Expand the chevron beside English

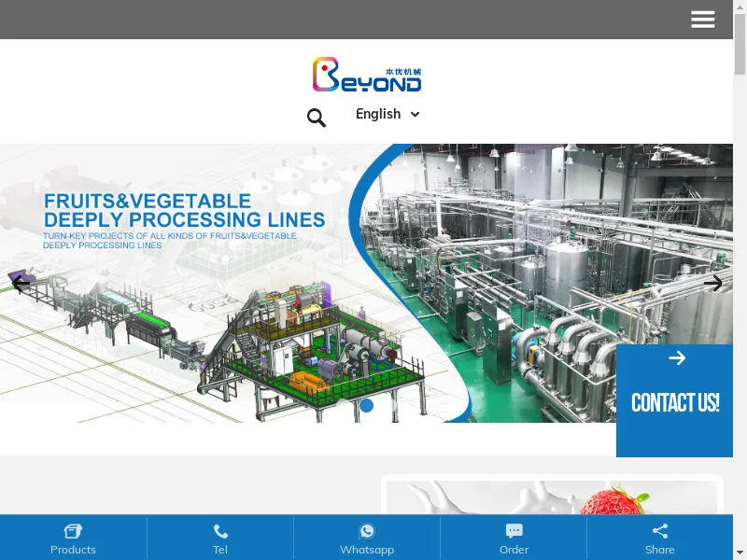[416, 114]
